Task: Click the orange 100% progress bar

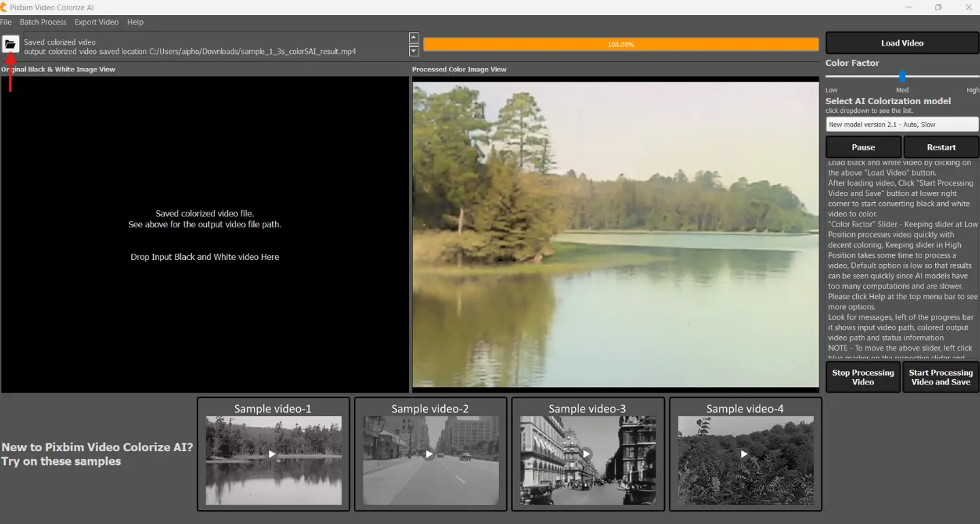Action: point(621,44)
